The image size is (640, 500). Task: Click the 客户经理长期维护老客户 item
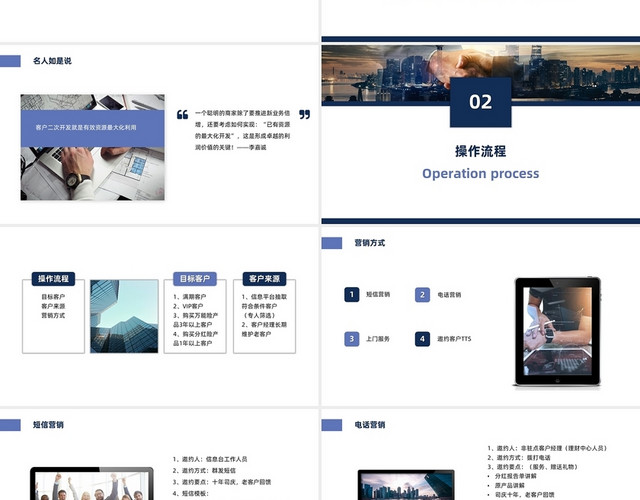(x=264, y=329)
